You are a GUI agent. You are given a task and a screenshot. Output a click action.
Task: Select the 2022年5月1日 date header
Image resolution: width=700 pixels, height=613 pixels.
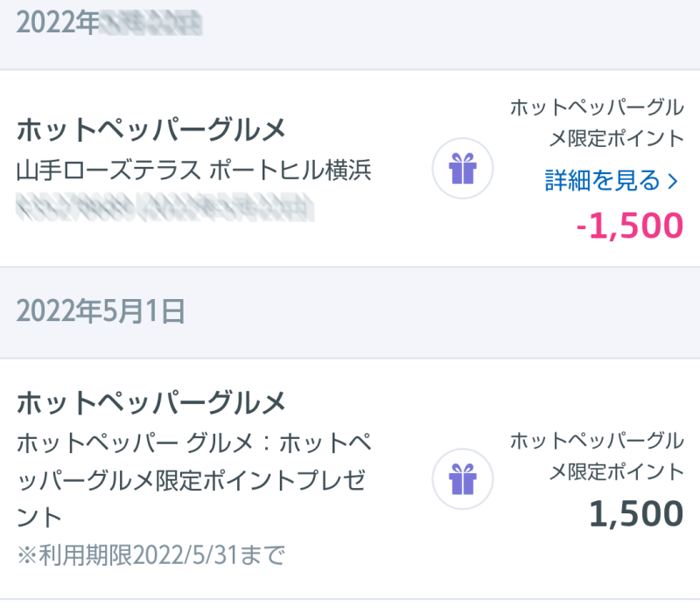click(101, 311)
